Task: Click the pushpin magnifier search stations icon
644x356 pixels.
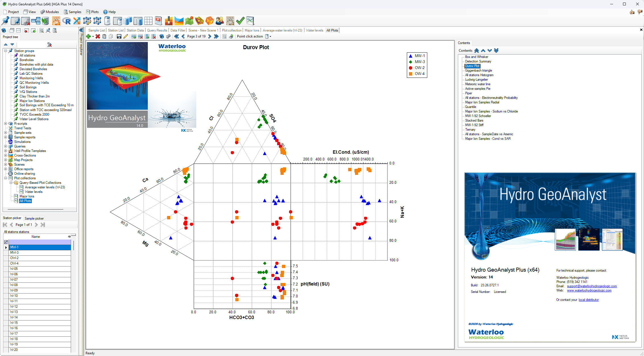Action: (x=48, y=30)
